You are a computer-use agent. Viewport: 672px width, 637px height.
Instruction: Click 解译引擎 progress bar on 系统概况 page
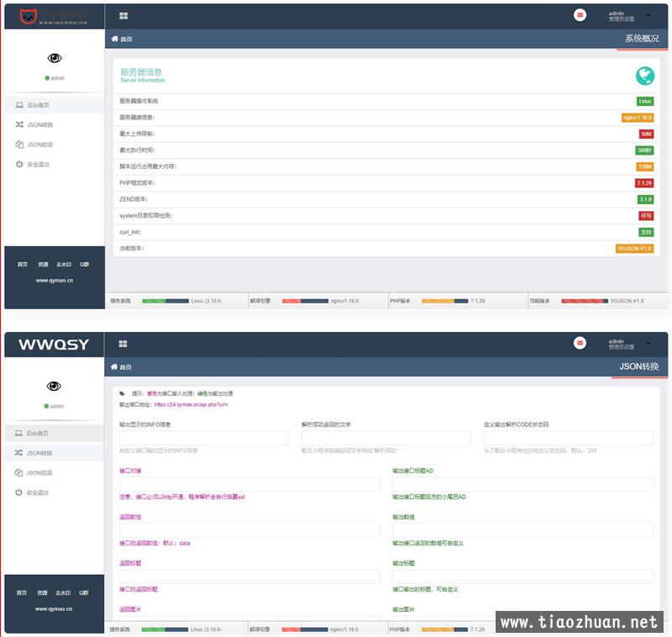point(305,301)
